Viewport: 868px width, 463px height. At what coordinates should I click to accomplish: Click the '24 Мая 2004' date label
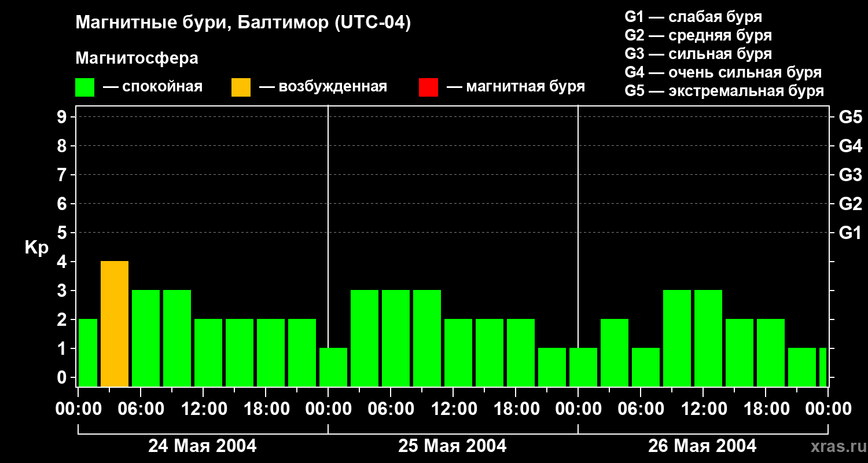(x=203, y=446)
